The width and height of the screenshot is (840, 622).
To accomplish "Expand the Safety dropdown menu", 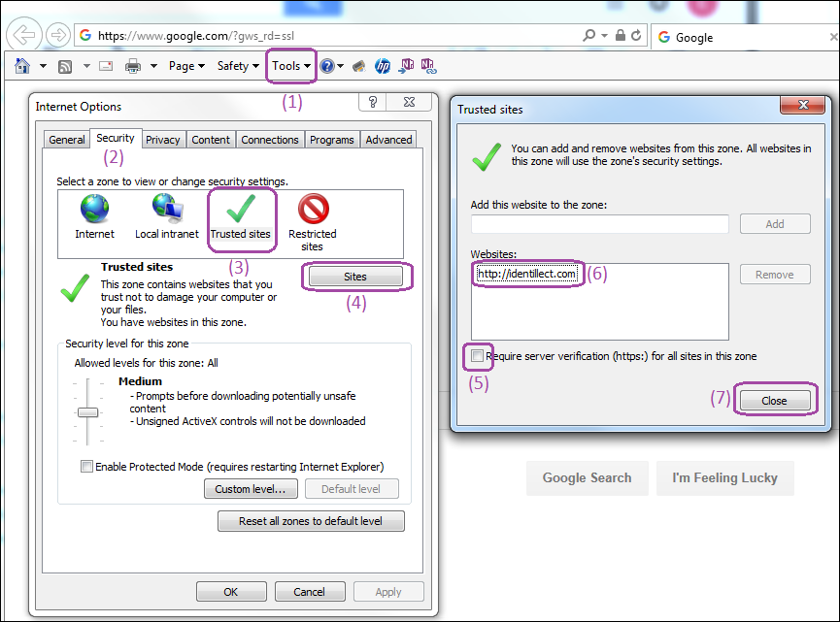I will 238,66.
